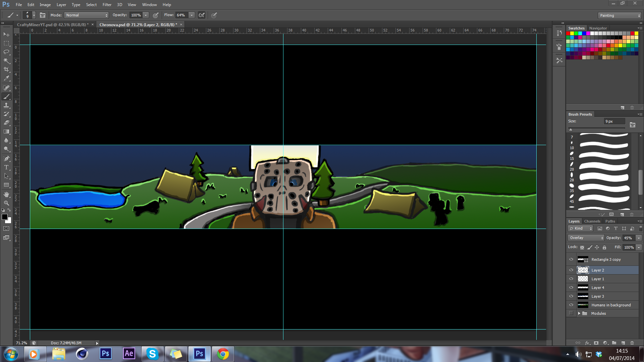Select the Clone Stamp tool
Image resolution: width=644 pixels, height=362 pixels.
point(6,105)
